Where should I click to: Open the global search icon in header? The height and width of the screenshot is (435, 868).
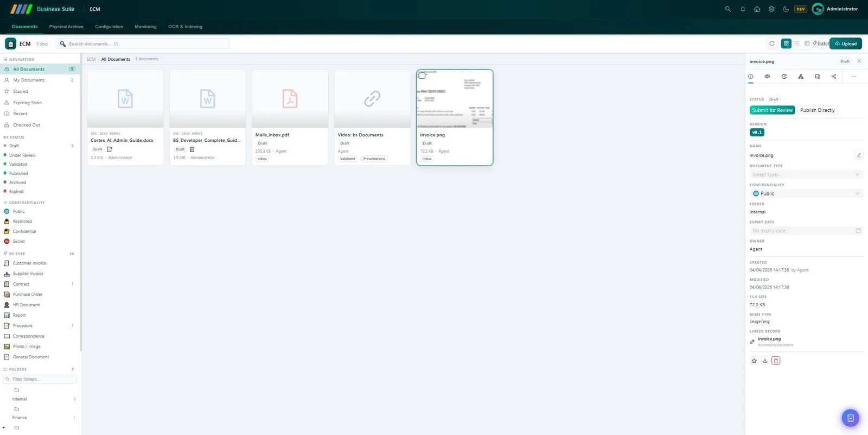pos(728,9)
